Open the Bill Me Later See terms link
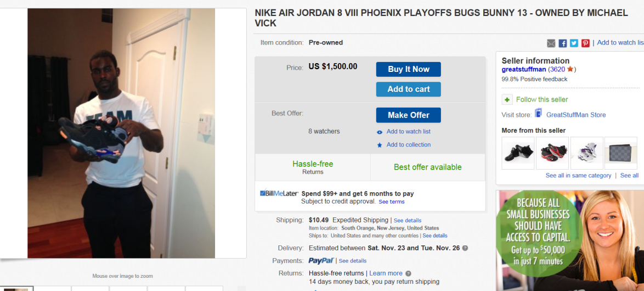Screen dimensions: 644x291 pos(391,202)
